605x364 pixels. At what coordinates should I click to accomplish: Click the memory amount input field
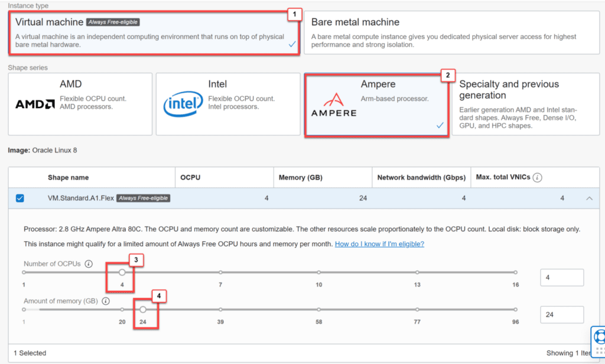tap(561, 314)
